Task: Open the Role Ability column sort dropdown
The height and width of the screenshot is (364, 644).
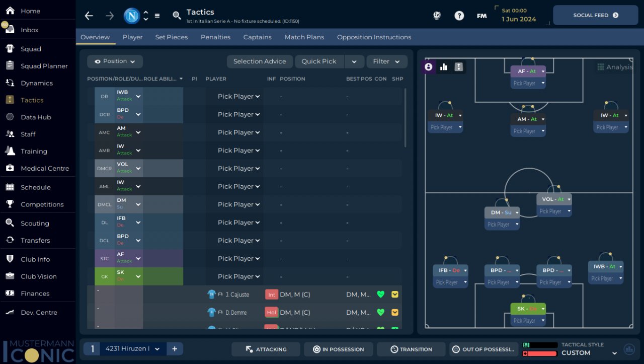Action: (181, 79)
